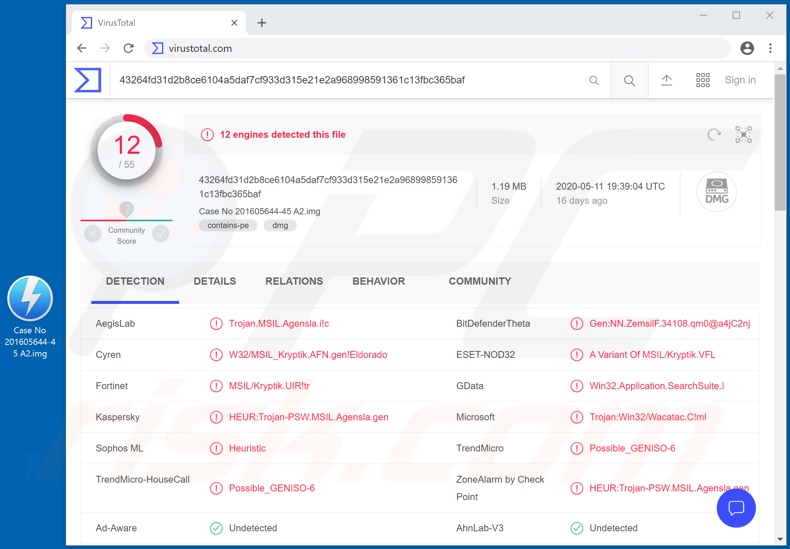This screenshot has height=549, width=790.
Task: Switch to the COMMUNITY tab
Action: tap(480, 281)
